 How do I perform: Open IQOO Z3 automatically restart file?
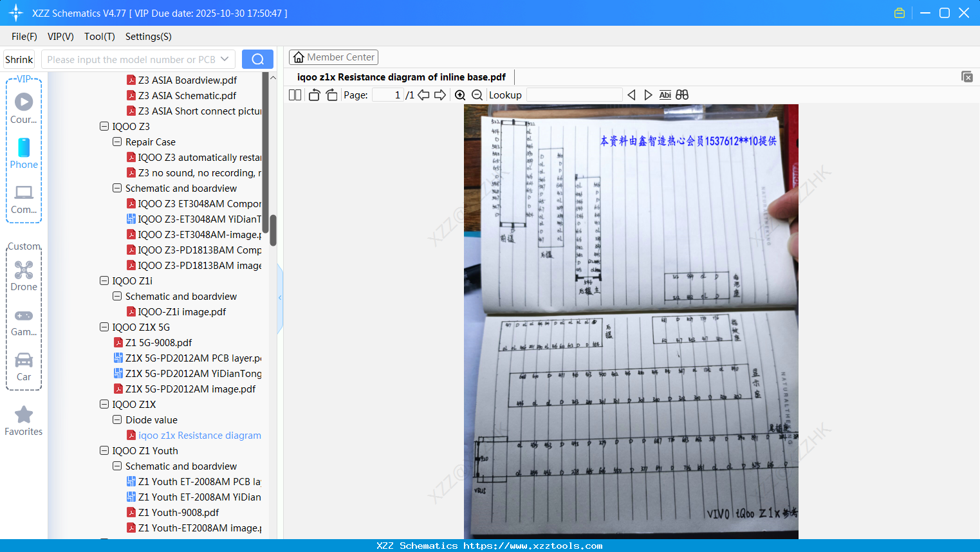[194, 158]
